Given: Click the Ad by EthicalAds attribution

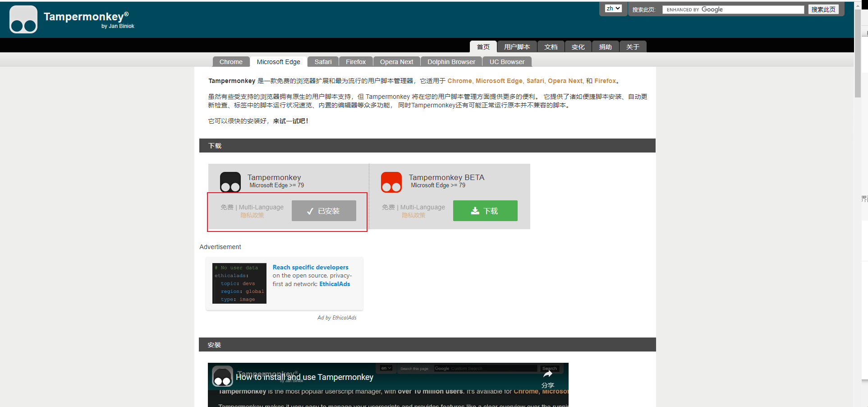Looking at the screenshot, I should tap(337, 318).
